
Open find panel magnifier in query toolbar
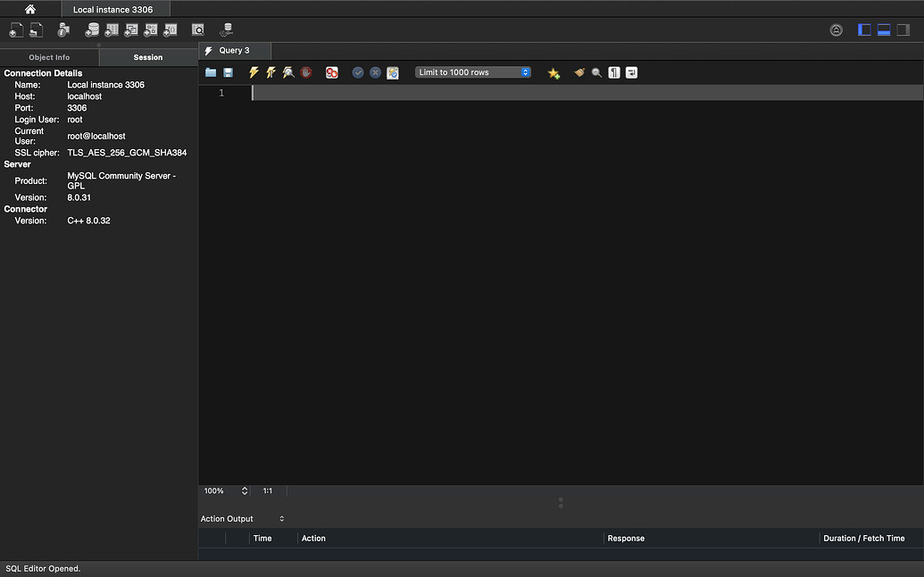click(596, 72)
